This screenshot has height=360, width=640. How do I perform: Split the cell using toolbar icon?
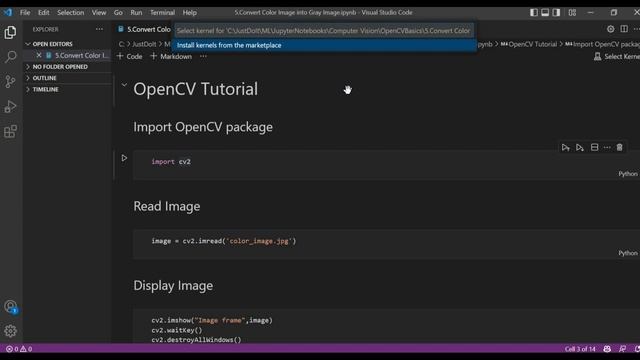tap(594, 147)
